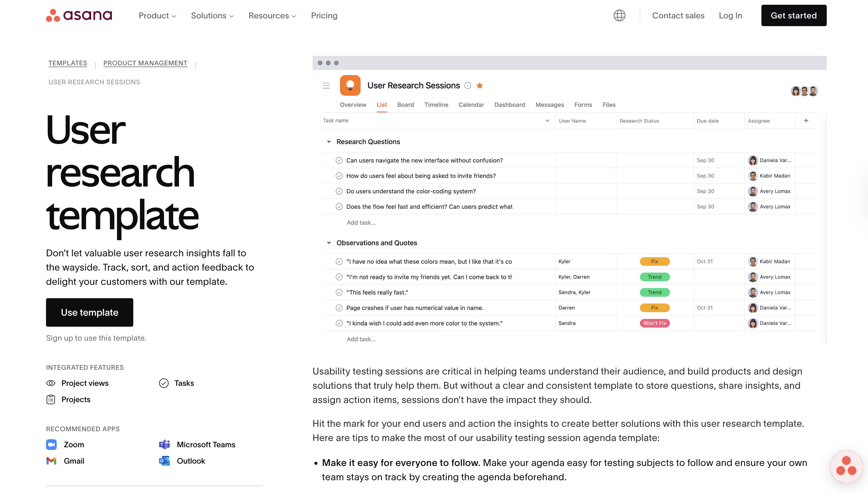Mark "I kinda wish I could add even more color" complete
Screen dimensions: 868x493
339,323
